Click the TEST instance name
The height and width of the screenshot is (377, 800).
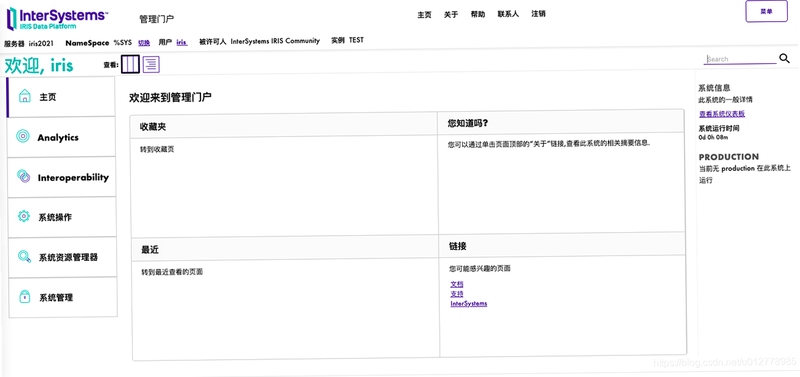pyautogui.click(x=356, y=40)
